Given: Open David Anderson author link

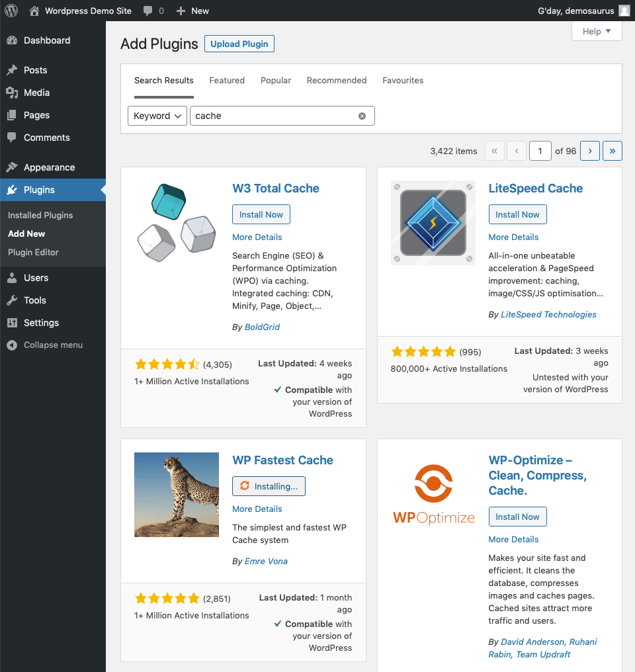Looking at the screenshot, I should tap(532, 642).
